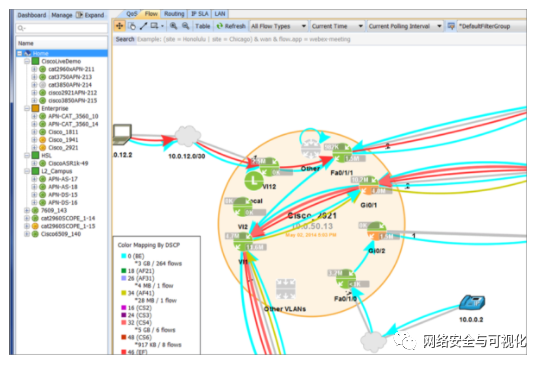Click the sidebar device search field
Screen dimensions: 544x366
pyautogui.click(x=62, y=28)
